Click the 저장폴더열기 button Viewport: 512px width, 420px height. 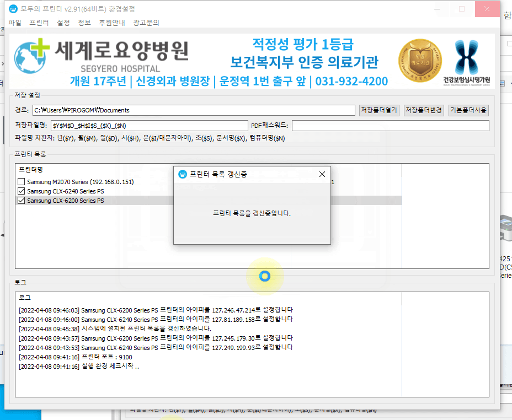(379, 110)
